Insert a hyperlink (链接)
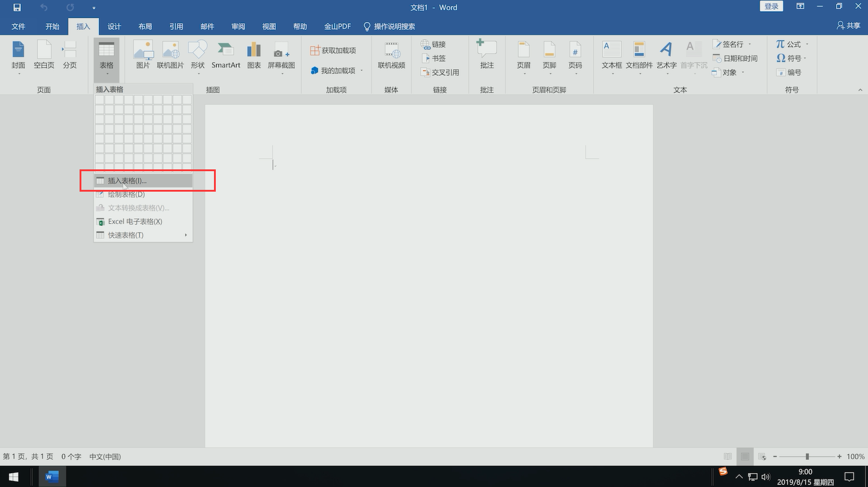The image size is (868, 487). click(433, 45)
